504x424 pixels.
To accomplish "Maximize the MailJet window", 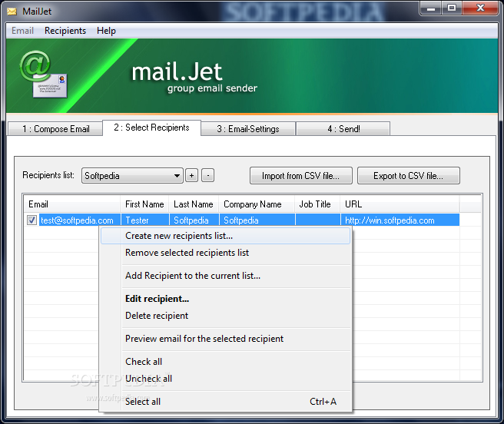I will tap(452, 8).
